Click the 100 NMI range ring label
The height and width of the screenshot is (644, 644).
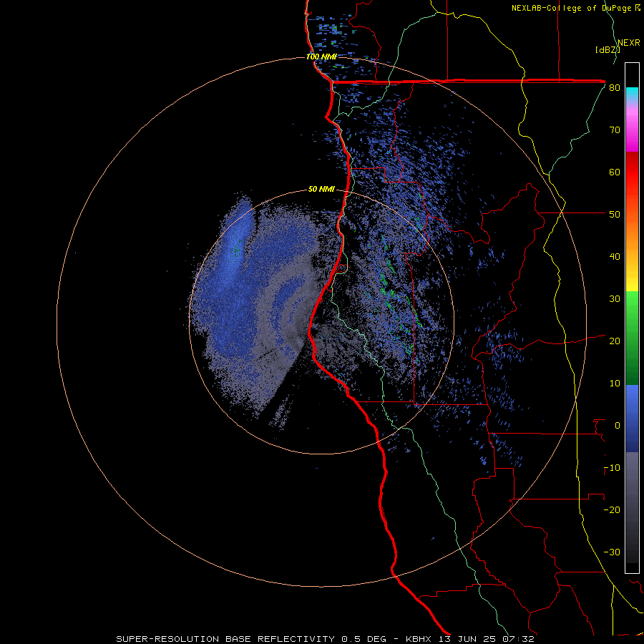pyautogui.click(x=321, y=57)
